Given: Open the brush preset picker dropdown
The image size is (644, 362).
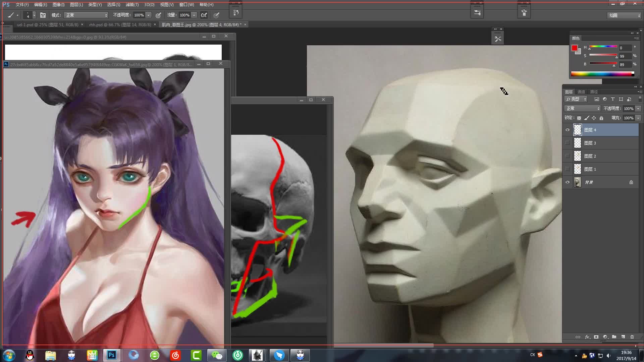Looking at the screenshot, I should [x=34, y=15].
